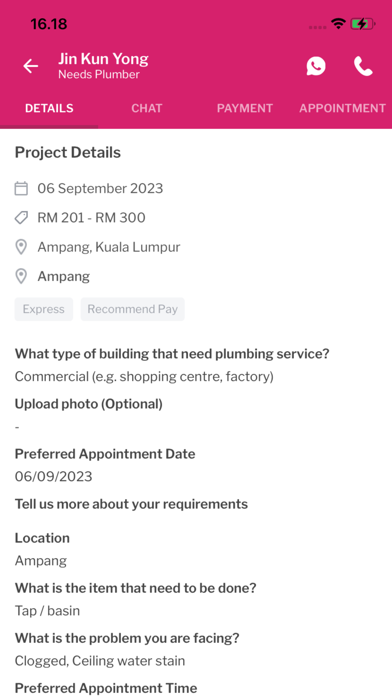
Task: Open the PAYMENT tab
Action: click(x=245, y=108)
